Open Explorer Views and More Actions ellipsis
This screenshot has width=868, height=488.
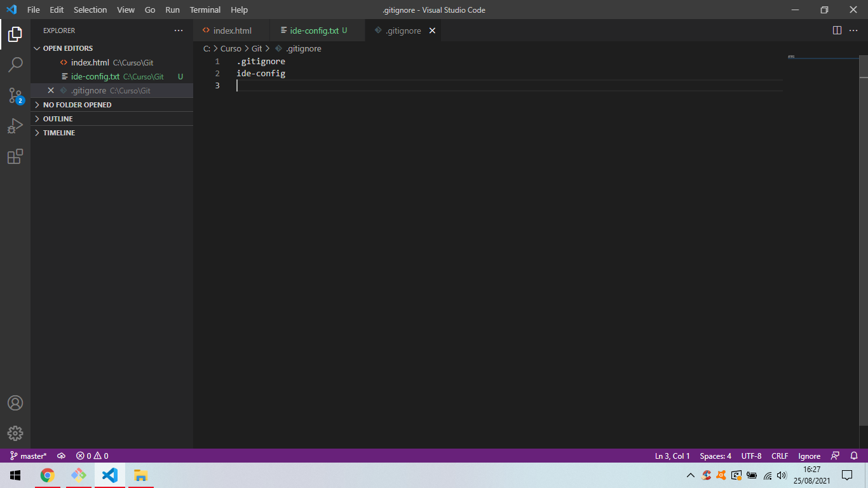179,30
